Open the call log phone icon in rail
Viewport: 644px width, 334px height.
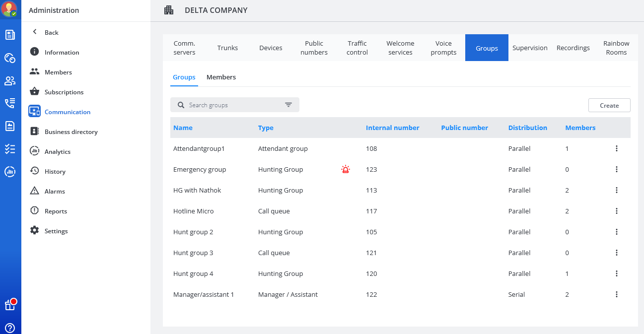click(x=10, y=103)
